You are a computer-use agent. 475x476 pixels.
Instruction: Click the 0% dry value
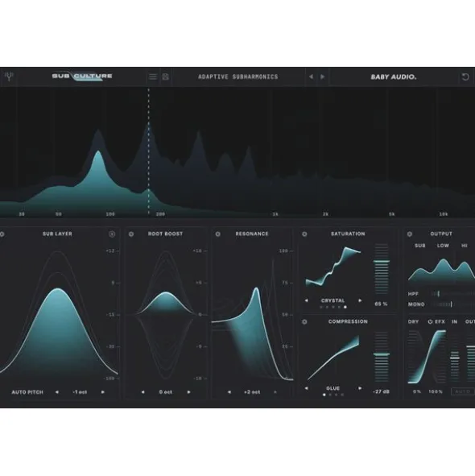coord(417,391)
